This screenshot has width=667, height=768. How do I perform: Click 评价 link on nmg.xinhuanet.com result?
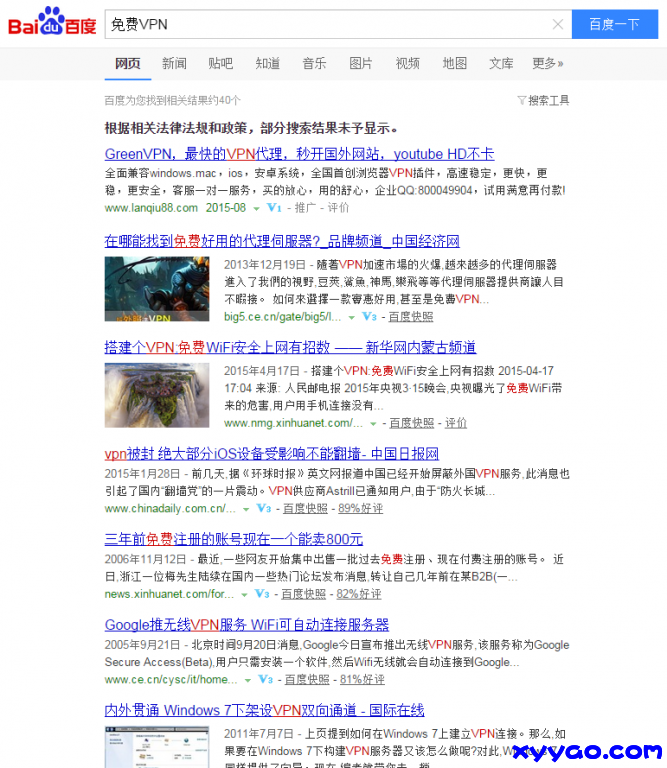click(456, 423)
